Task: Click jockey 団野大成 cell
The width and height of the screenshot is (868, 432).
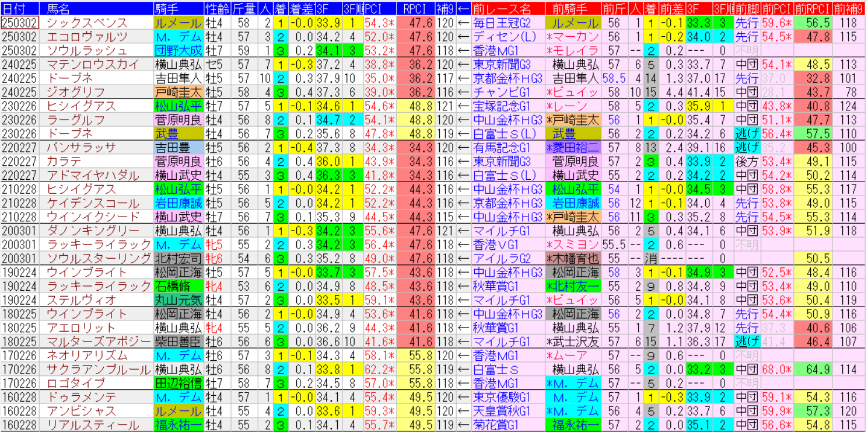Action: (x=178, y=50)
